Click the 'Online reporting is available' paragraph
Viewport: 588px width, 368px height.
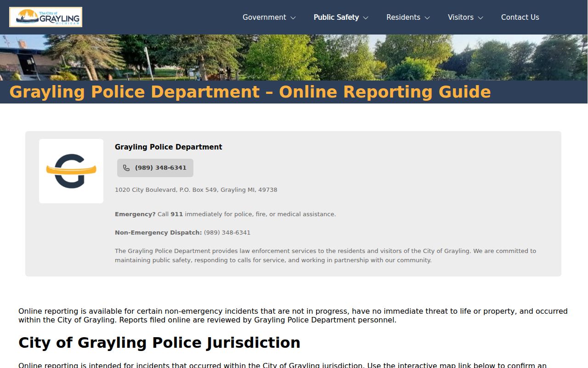[x=293, y=316]
